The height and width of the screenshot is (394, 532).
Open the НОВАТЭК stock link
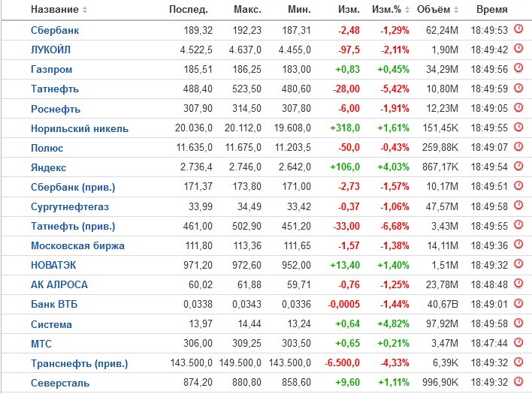53,265
